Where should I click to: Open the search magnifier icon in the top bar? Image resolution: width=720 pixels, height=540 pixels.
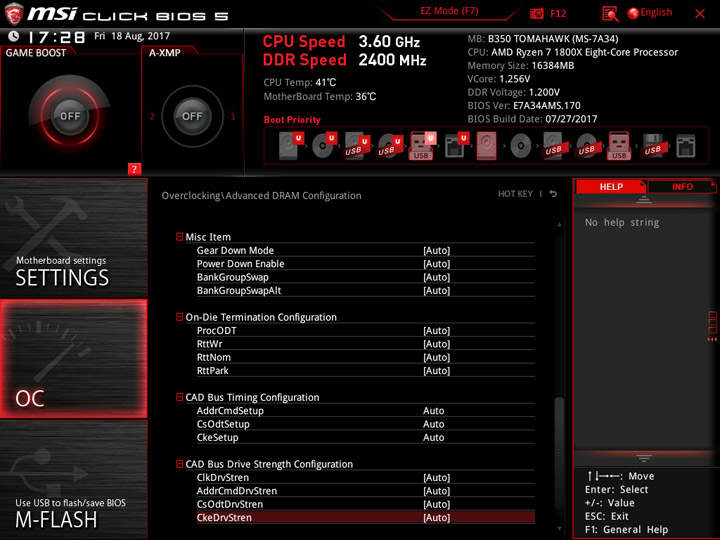610,14
